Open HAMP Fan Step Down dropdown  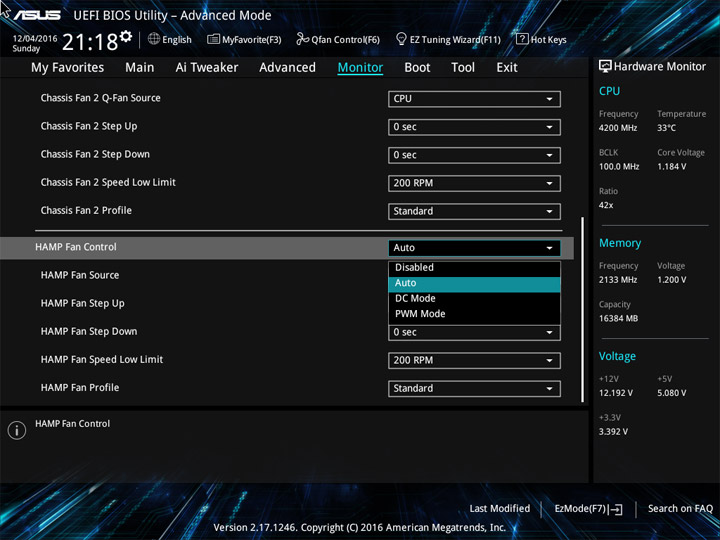tap(474, 332)
